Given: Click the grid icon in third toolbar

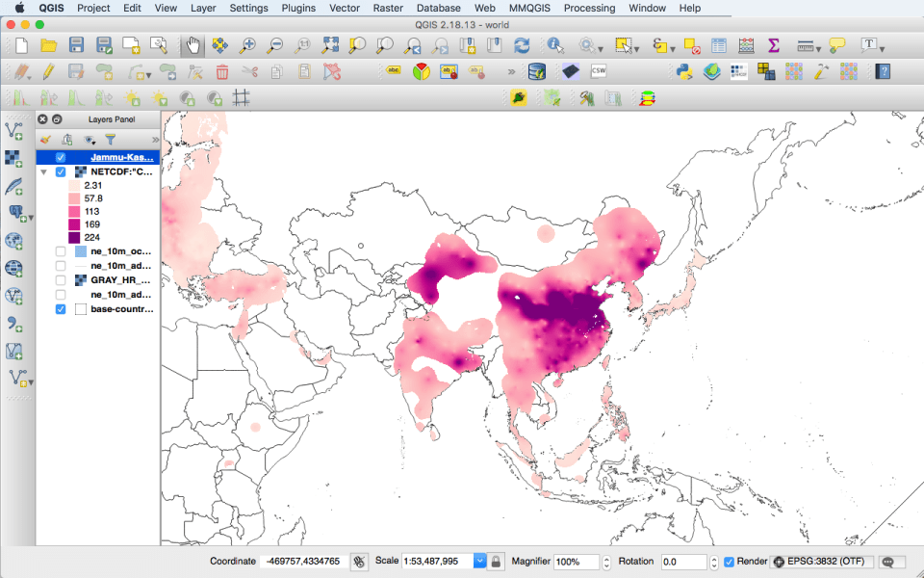Looking at the screenshot, I should coord(241,98).
